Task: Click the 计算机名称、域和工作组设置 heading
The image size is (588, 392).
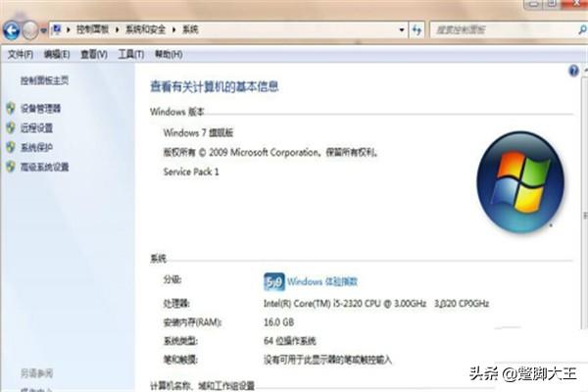Action: [x=202, y=386]
